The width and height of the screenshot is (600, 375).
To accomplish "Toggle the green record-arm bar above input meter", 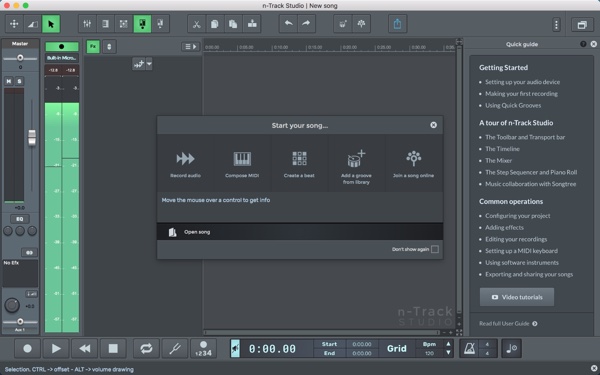I will [x=62, y=47].
